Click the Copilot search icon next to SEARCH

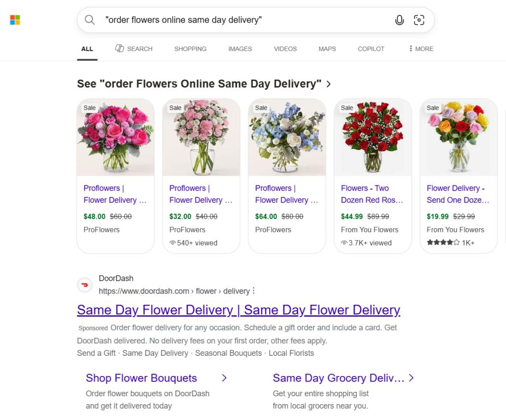tap(120, 48)
